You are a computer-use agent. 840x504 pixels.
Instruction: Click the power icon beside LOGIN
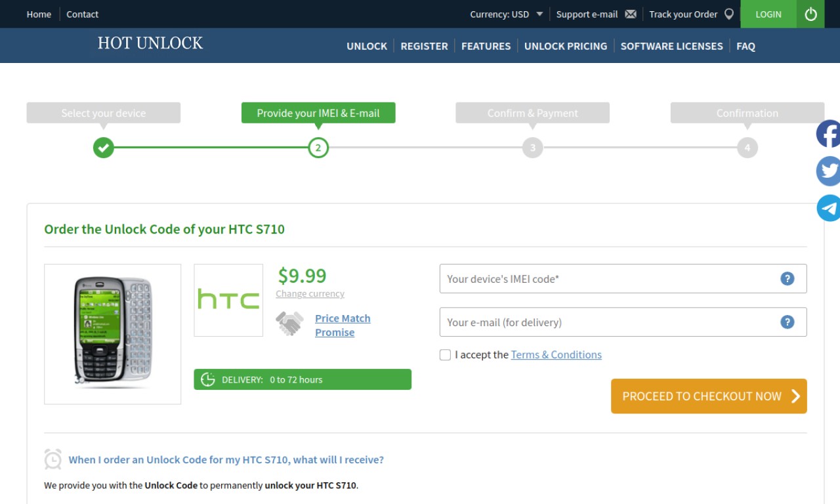coord(810,14)
